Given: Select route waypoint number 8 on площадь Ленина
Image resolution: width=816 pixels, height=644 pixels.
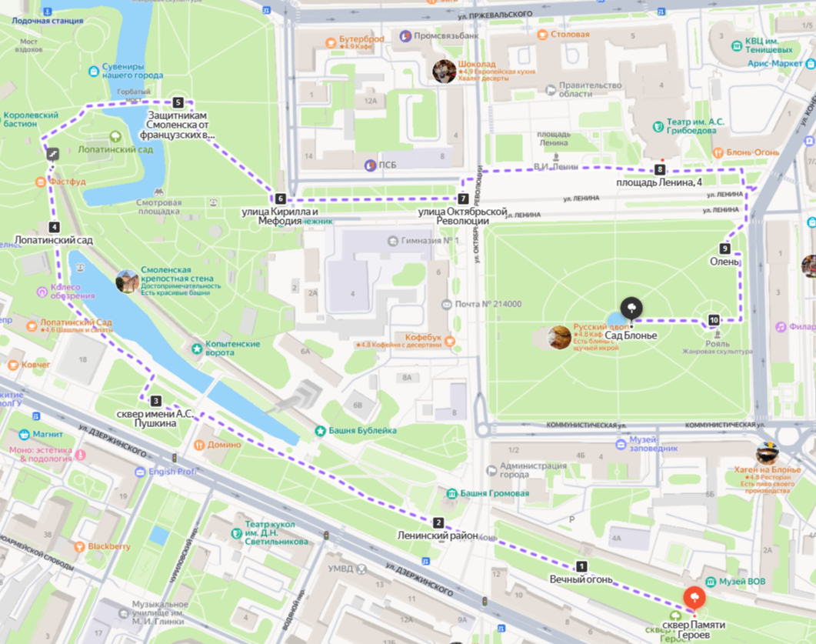Looking at the screenshot, I should (x=660, y=169).
